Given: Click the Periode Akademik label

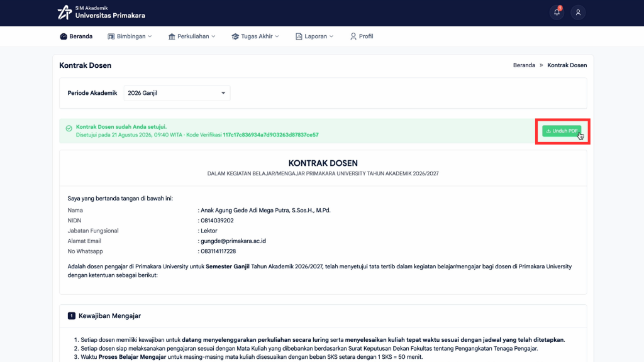Looking at the screenshot, I should click(x=92, y=93).
